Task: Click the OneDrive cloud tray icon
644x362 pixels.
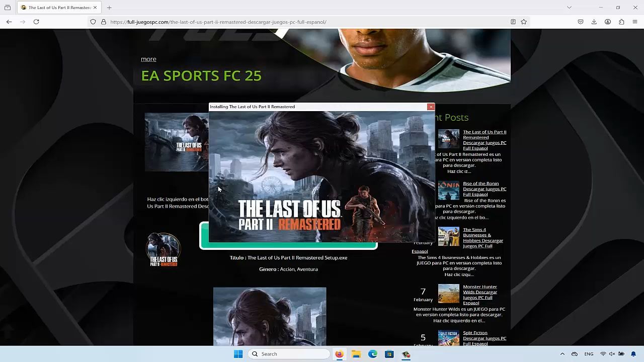Action: click(x=575, y=354)
